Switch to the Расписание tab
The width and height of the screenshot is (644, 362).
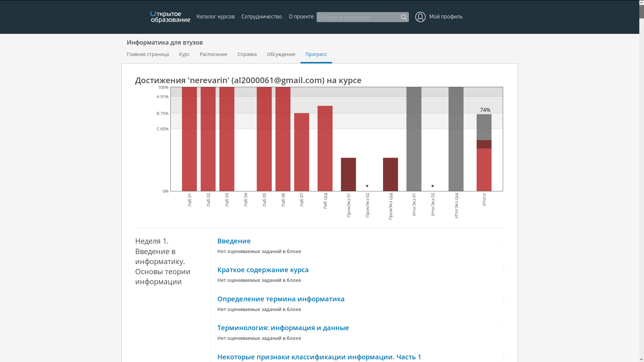coord(213,54)
